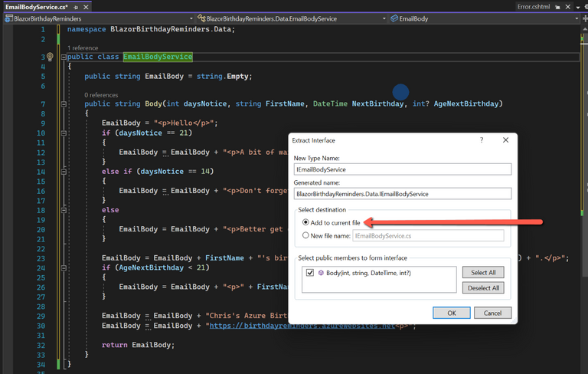Select the Add to current file option
588x374 pixels.
pyautogui.click(x=306, y=222)
